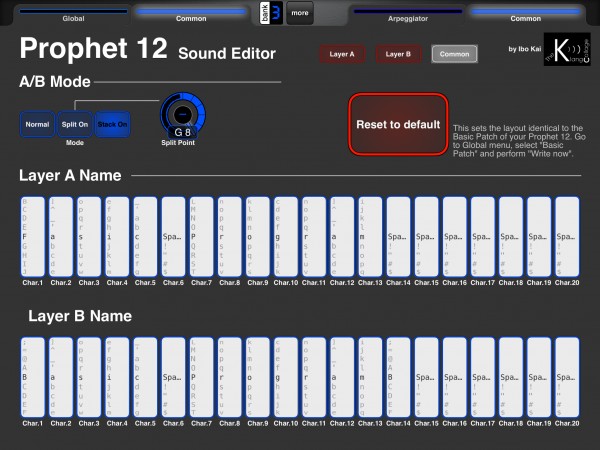
Task: Open Layer A Name Char.19 picker
Action: coord(539,237)
